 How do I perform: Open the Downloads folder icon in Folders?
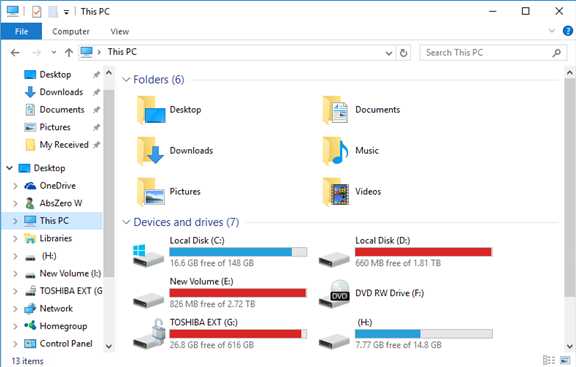point(150,151)
